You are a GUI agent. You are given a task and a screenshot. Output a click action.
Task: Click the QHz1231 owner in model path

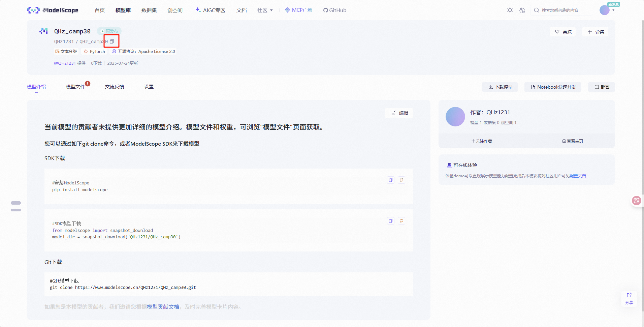coord(64,41)
